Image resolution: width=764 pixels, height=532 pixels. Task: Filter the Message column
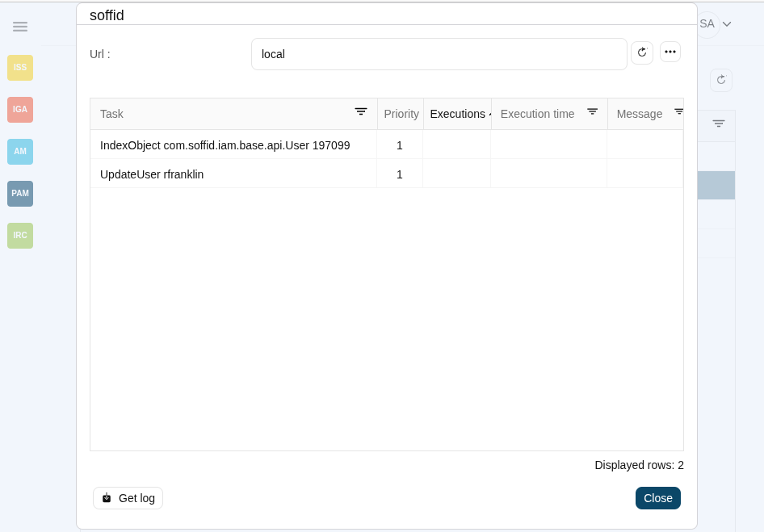(678, 112)
